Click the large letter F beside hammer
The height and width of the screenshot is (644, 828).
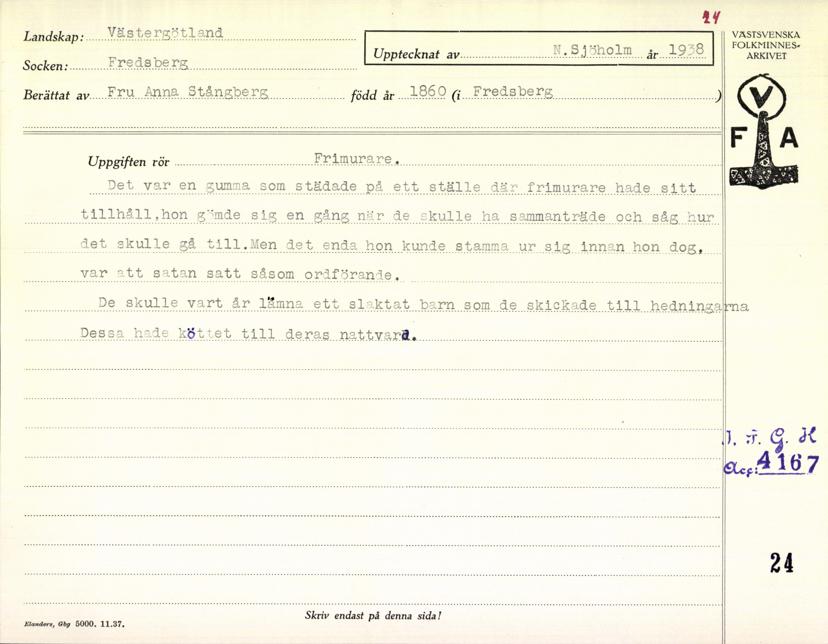pyautogui.click(x=738, y=138)
